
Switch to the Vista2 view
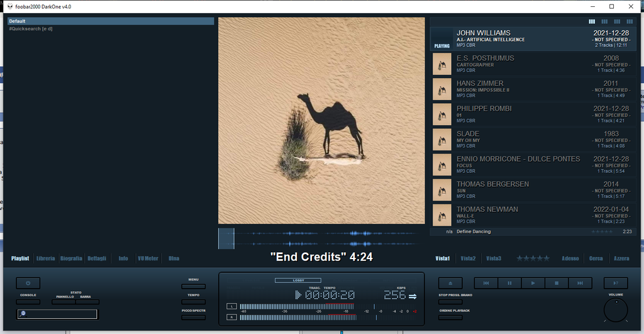[x=468, y=259]
